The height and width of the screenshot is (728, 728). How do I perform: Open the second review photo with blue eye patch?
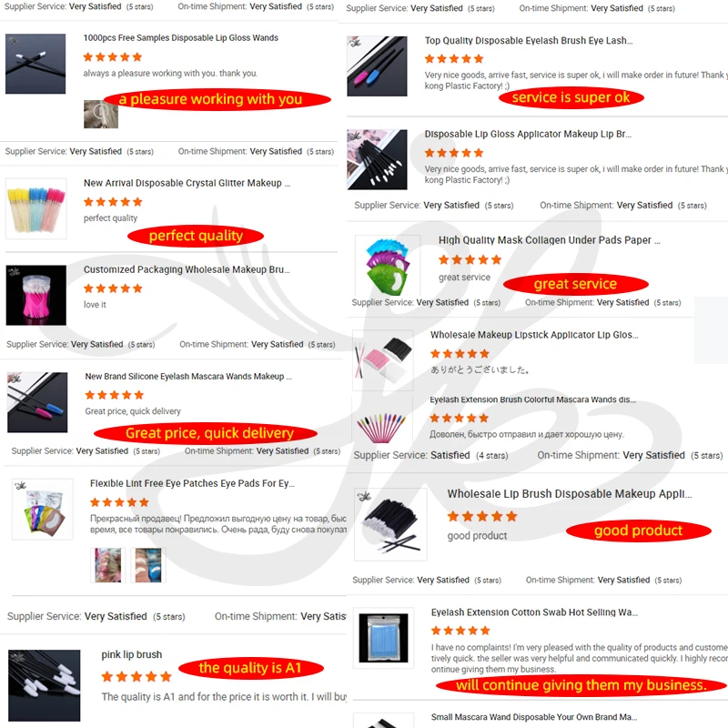tap(148, 565)
